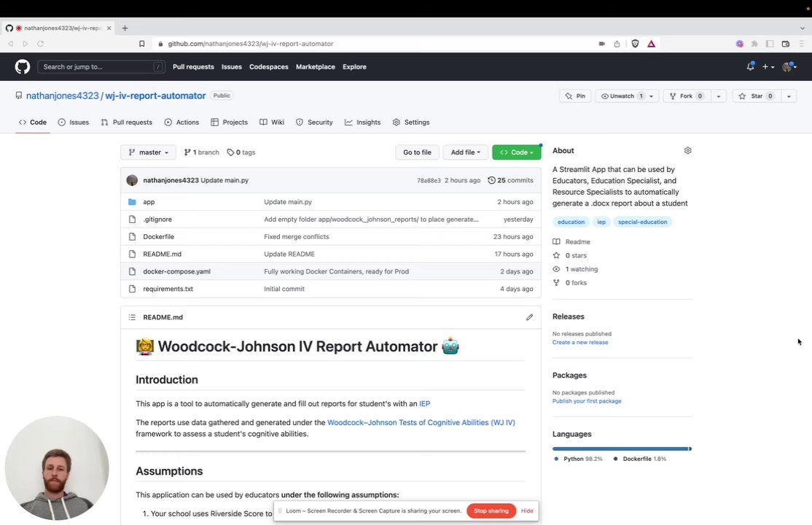The height and width of the screenshot is (525, 812).
Task: Switch to the Issues repository tab
Action: tap(74, 122)
